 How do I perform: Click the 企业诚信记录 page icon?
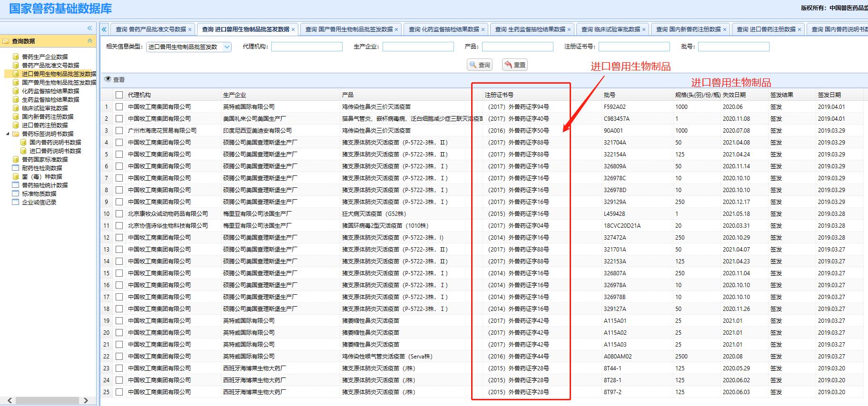(16, 202)
